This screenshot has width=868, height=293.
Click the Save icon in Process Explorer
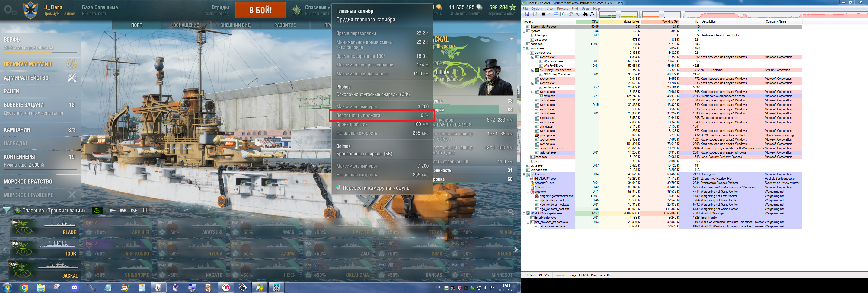tap(527, 14)
